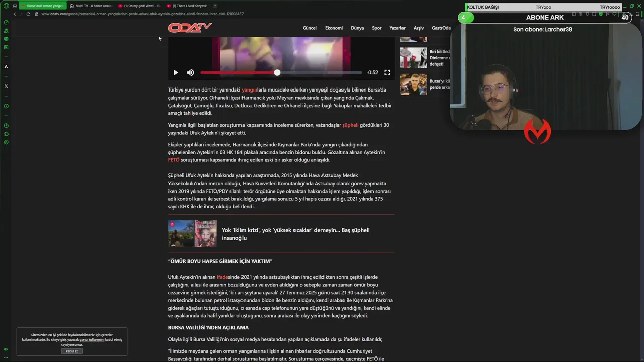Viewport: 644px width, 362px height.
Task: Open sidebar story 'Bursa'yı kü...' thumbnail
Action: click(414, 84)
